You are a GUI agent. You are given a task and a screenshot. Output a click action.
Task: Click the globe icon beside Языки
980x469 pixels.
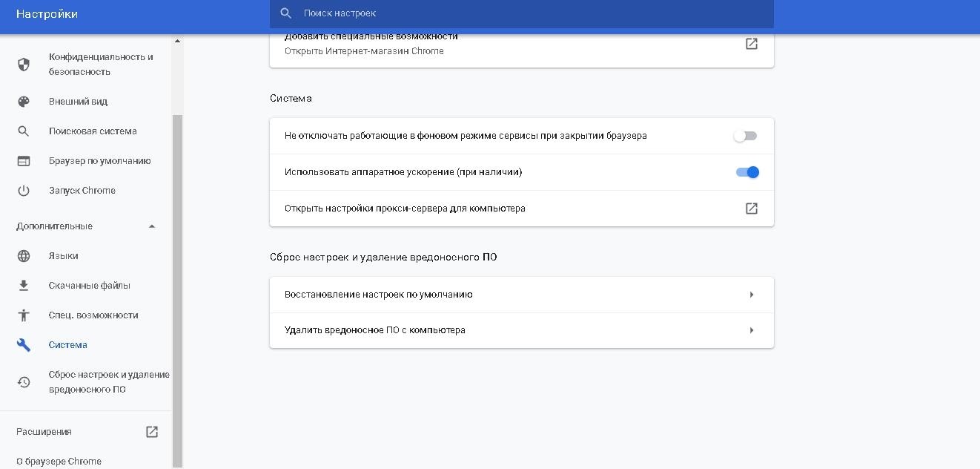pos(24,256)
